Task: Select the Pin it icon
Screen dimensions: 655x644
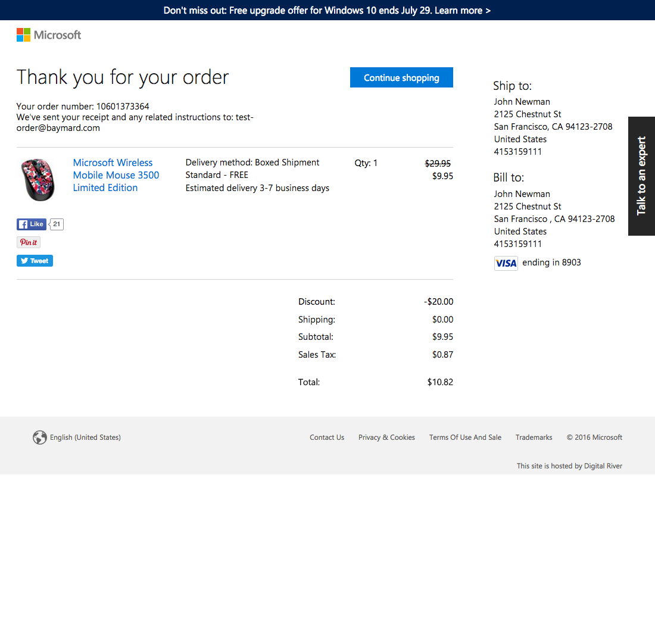Action: click(28, 242)
